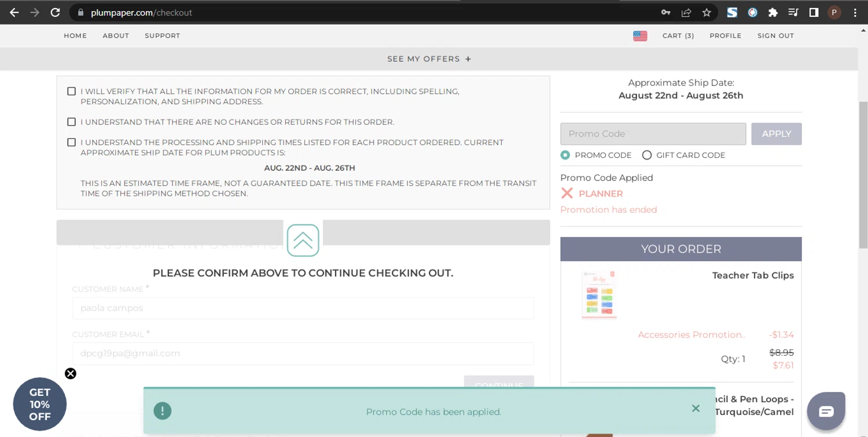
Task: Click the exclamation alert icon in notification
Action: coord(163,411)
